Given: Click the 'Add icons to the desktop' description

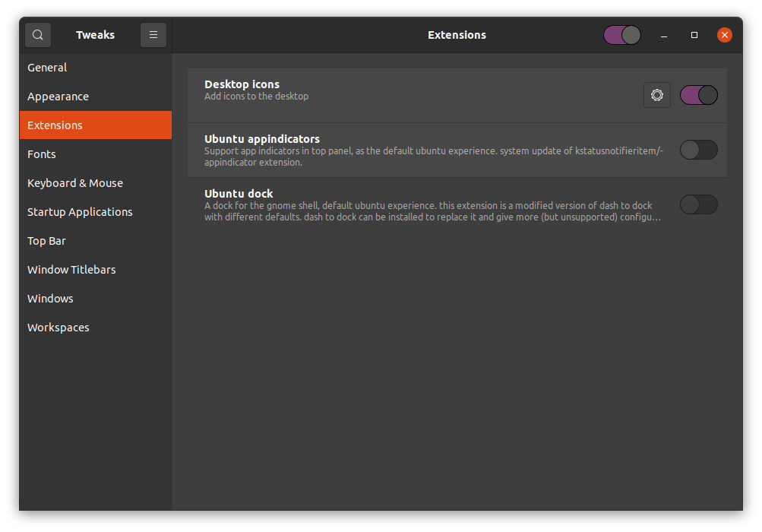Looking at the screenshot, I should pyautogui.click(x=256, y=97).
